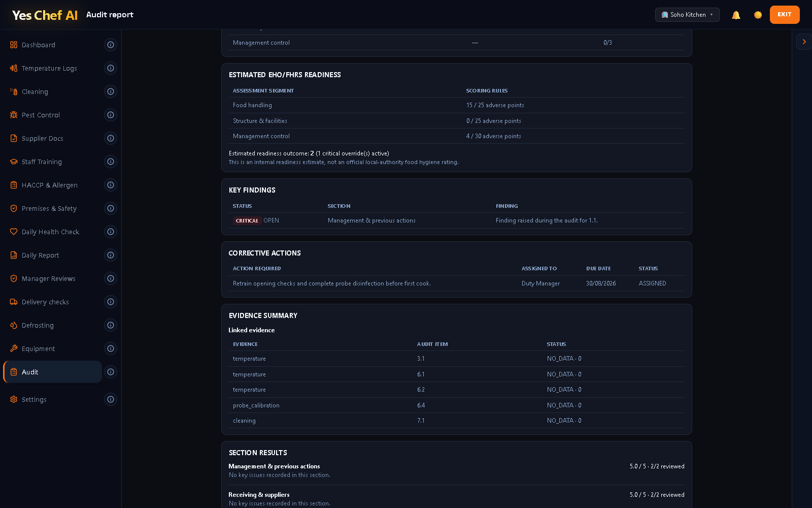Open the Staff Training menu item
The image size is (812, 508).
pos(53,162)
